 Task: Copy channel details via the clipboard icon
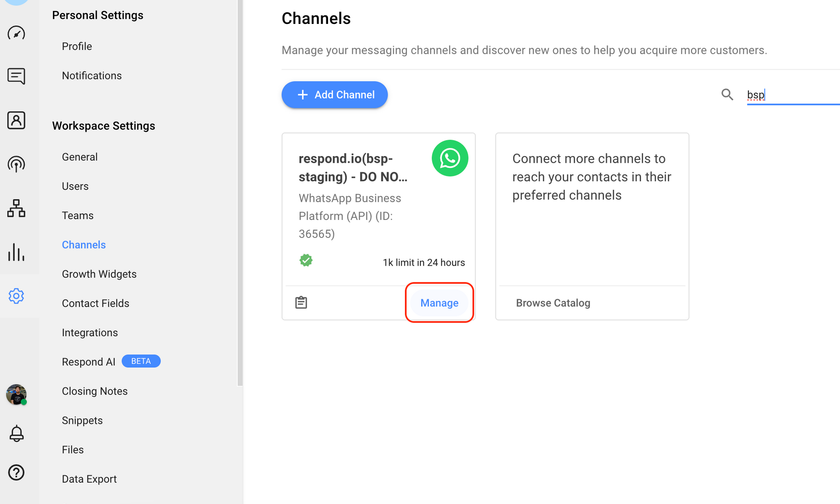(301, 302)
